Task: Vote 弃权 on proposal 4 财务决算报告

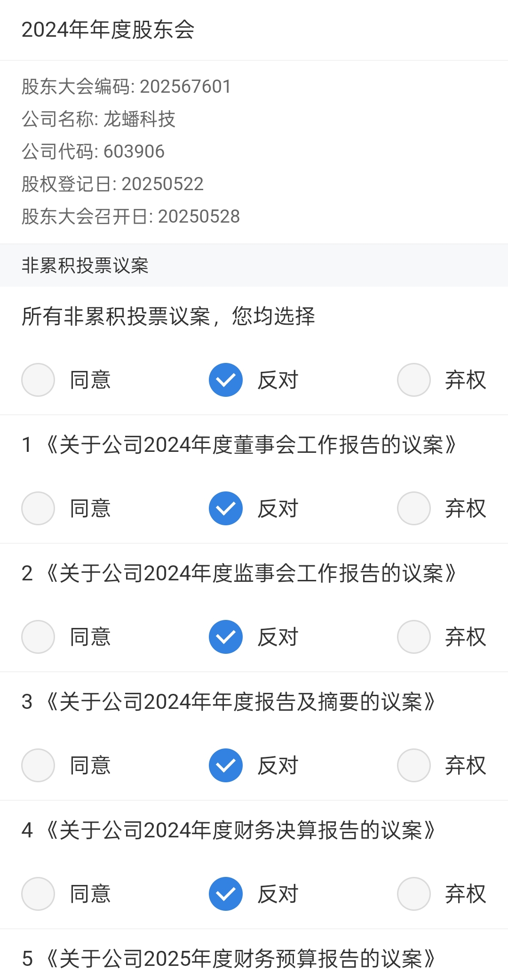Action: (414, 894)
